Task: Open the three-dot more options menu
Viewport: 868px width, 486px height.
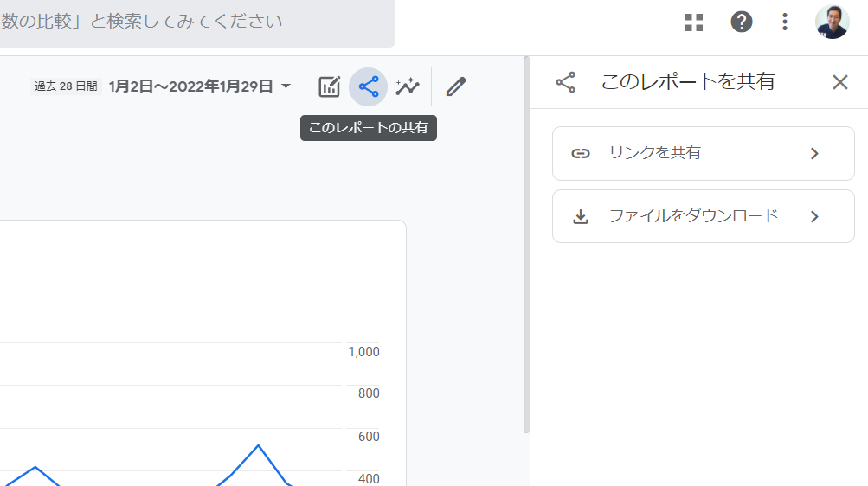Action: click(784, 22)
